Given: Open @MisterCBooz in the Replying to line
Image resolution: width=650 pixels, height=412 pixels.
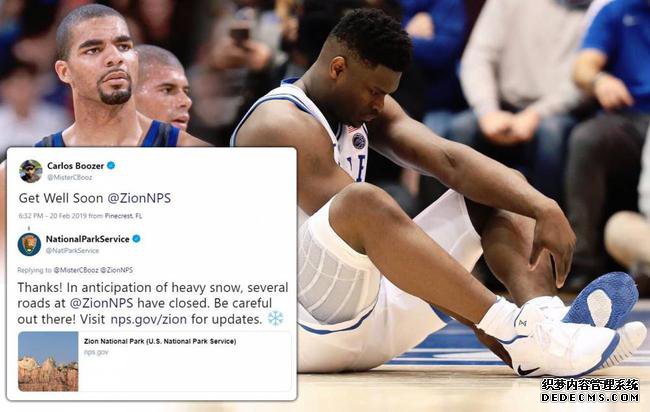Looking at the screenshot, I should 76,270.
